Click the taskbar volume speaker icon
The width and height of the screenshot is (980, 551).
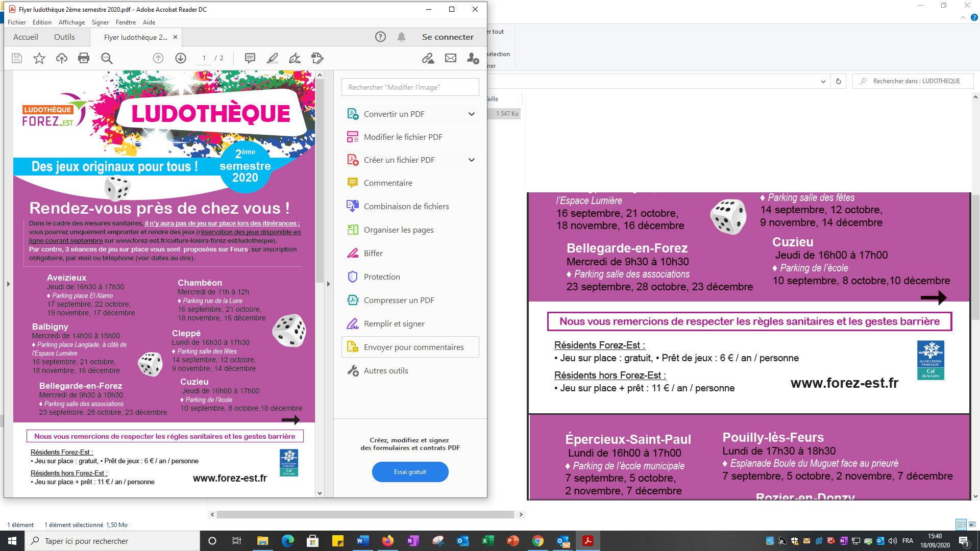[x=893, y=541]
